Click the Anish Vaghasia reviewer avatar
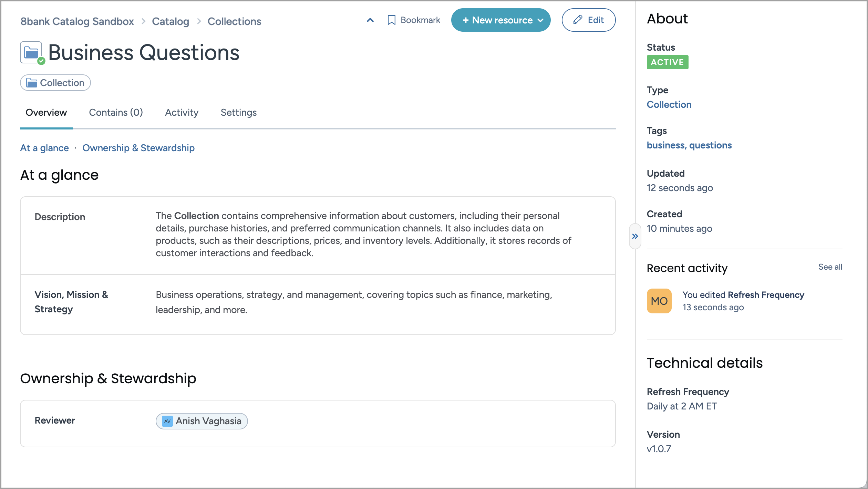 click(x=167, y=421)
